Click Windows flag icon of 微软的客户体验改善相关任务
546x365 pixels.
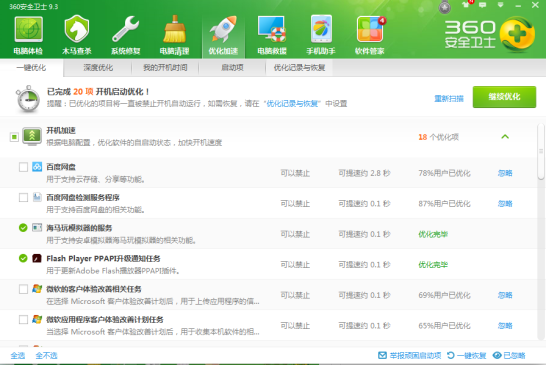(x=37, y=288)
